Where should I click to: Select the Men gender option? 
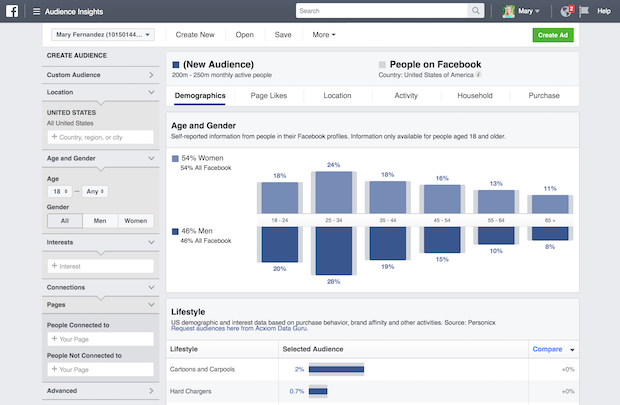(x=99, y=221)
